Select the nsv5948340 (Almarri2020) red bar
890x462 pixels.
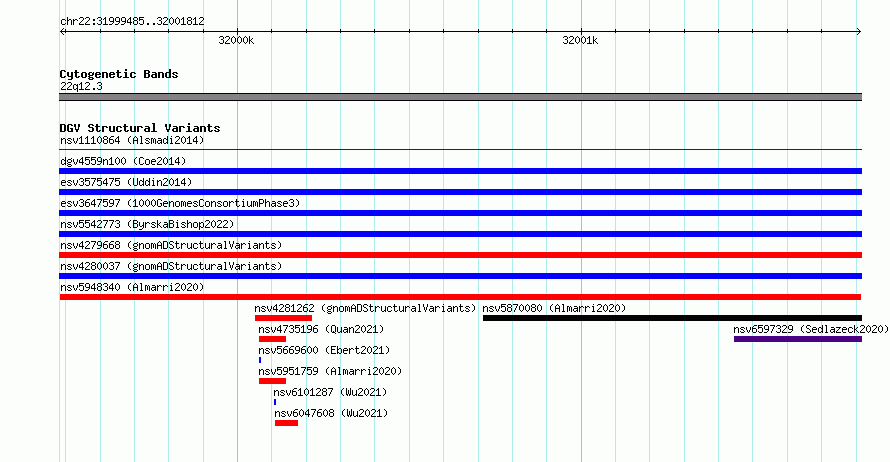[460, 297]
